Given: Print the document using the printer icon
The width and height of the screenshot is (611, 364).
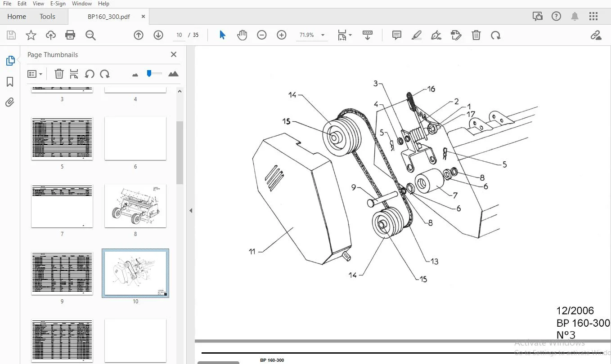Looking at the screenshot, I should pyautogui.click(x=70, y=35).
